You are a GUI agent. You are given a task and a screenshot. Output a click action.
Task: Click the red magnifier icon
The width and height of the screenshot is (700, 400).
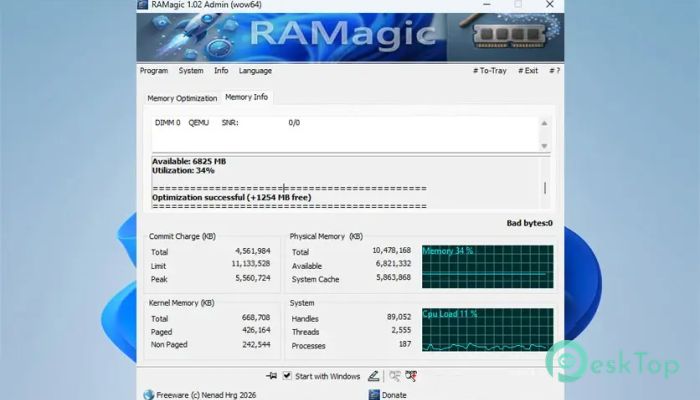click(x=411, y=376)
